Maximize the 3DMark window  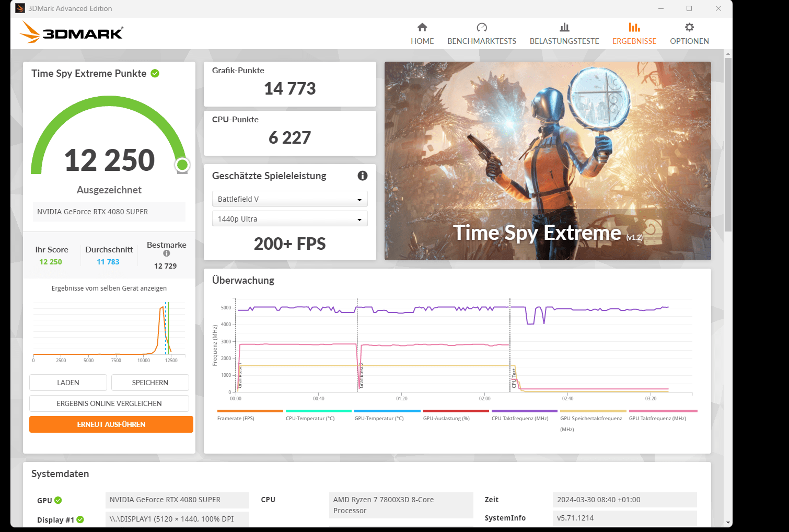689,8
